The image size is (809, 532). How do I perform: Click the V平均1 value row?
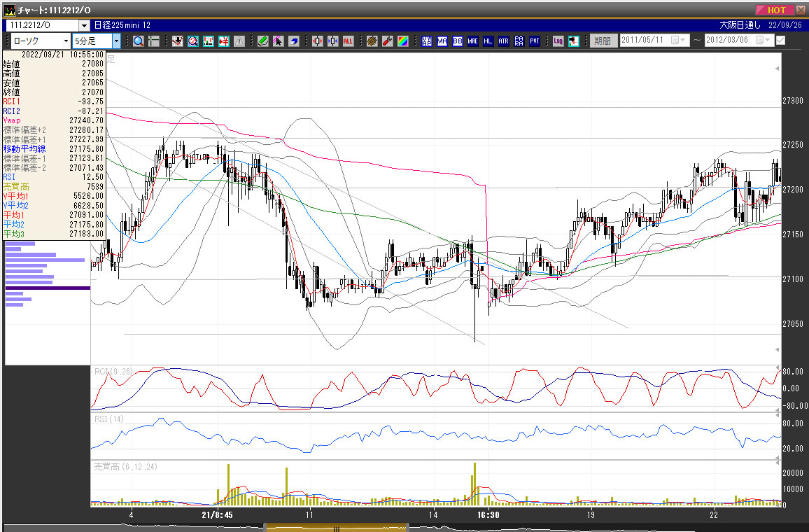coord(54,196)
